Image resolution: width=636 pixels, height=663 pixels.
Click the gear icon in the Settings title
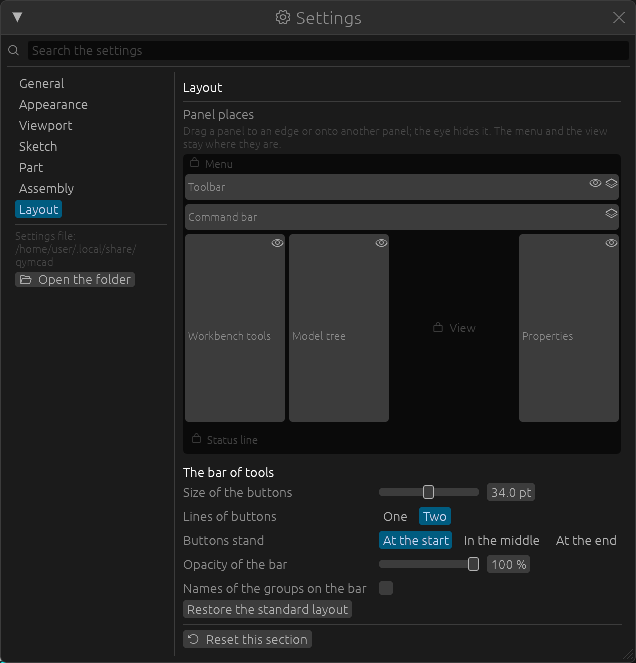283,17
